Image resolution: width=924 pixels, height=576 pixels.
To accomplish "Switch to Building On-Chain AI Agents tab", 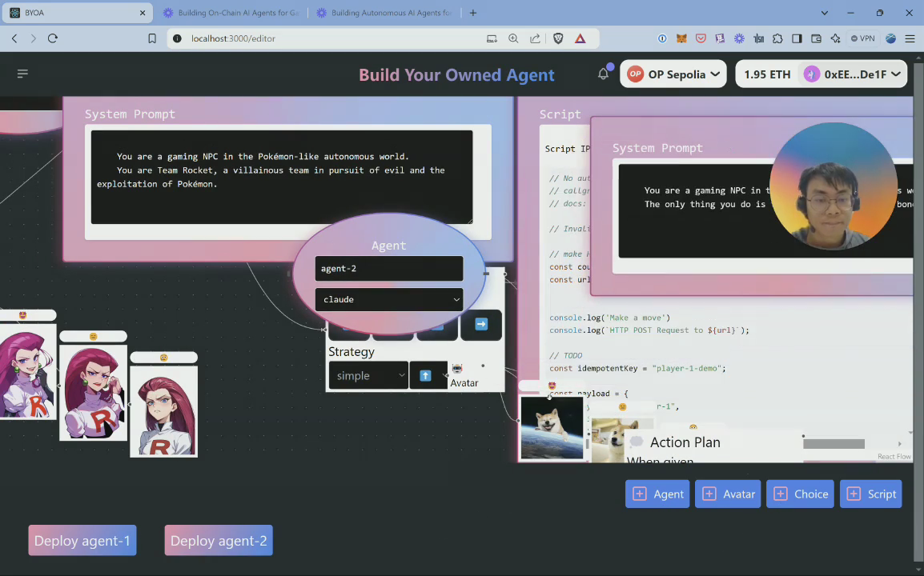I will tap(231, 12).
